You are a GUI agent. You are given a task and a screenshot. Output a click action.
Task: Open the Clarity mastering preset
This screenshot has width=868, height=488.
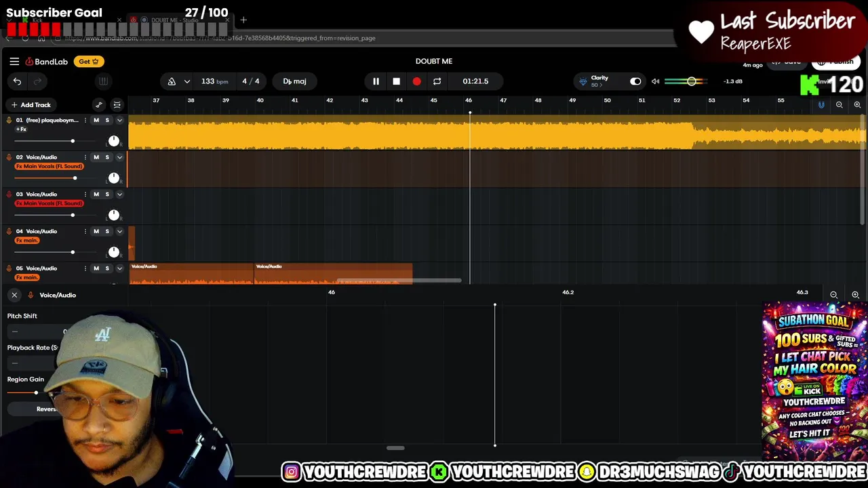599,81
